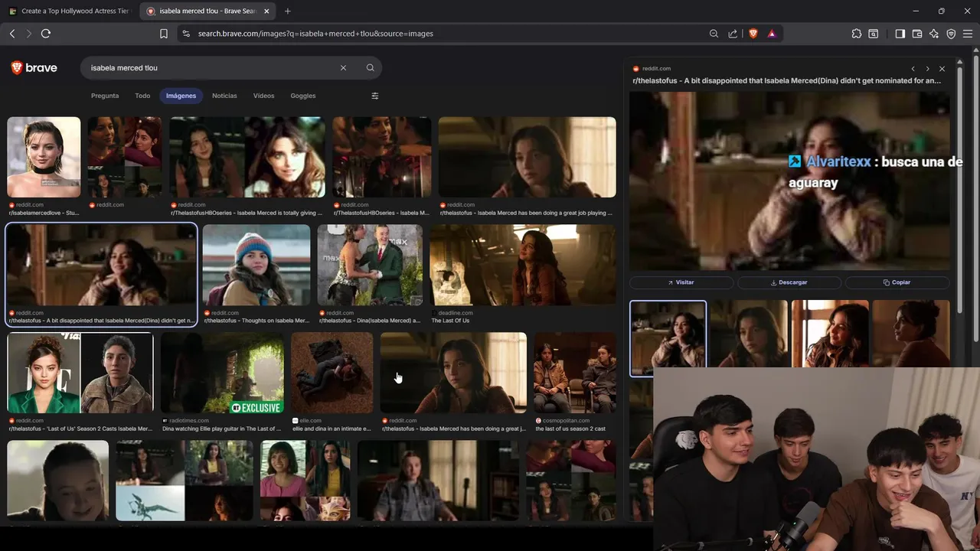Click 'great job playing' caption in top row
Image resolution: width=980 pixels, height=551 pixels.
point(527,213)
